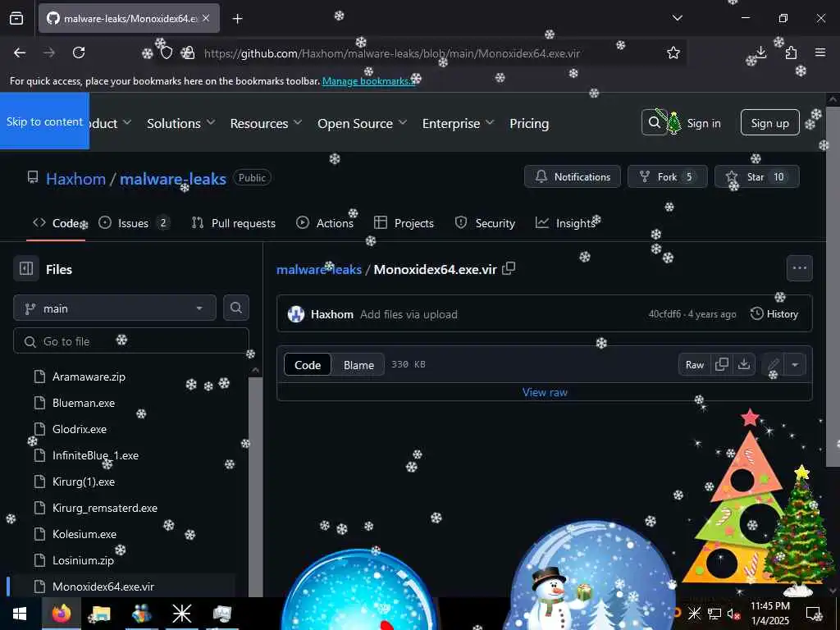Switch to the Actions tab
This screenshot has width=840, height=630.
point(325,223)
